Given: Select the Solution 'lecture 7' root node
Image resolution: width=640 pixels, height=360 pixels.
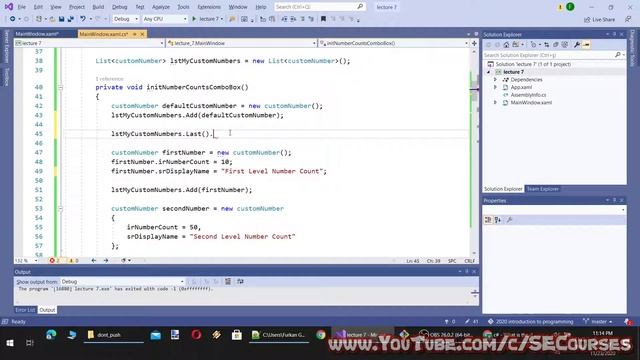Looking at the screenshot, I should (x=533, y=64).
